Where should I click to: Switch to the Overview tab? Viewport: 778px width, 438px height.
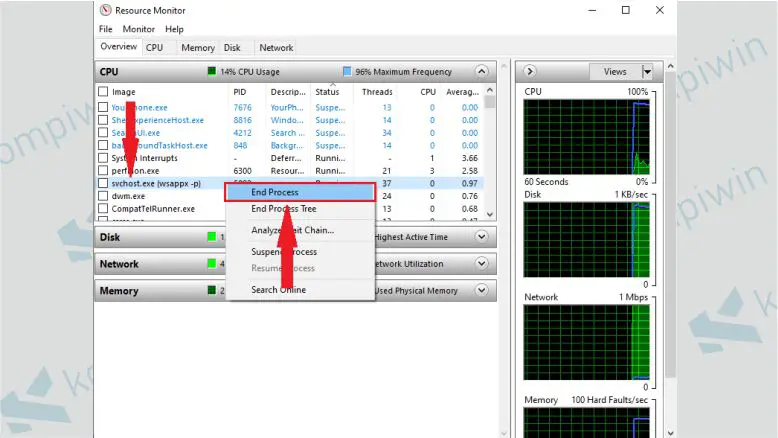coord(119,47)
